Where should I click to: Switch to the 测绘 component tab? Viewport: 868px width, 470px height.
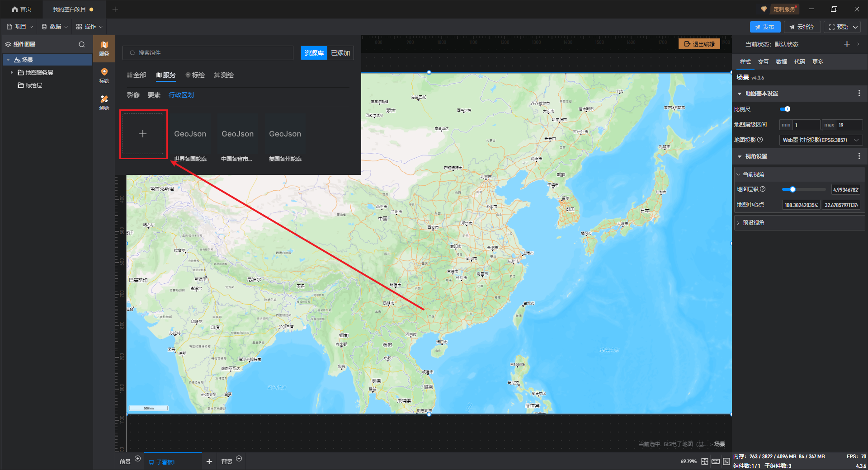[224, 75]
